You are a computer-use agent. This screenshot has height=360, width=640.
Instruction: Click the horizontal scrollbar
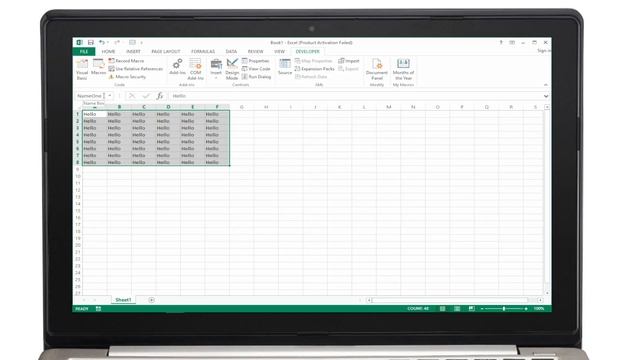coord(450,300)
